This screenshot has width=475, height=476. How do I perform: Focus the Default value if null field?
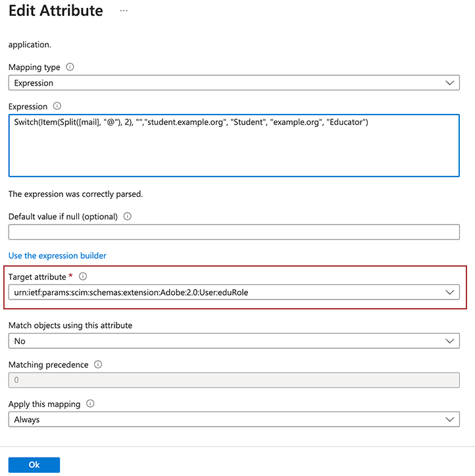[x=234, y=232]
